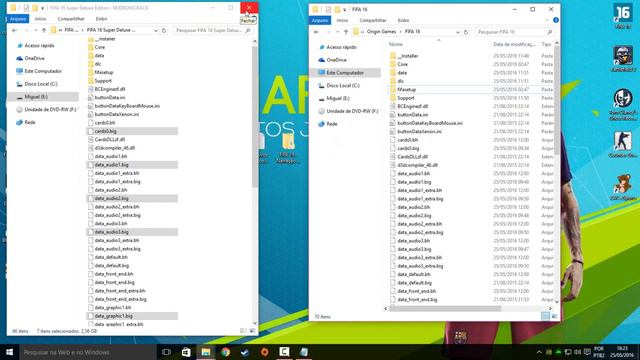
Task: Select data_graphic1.big in left window
Action: 132,316
